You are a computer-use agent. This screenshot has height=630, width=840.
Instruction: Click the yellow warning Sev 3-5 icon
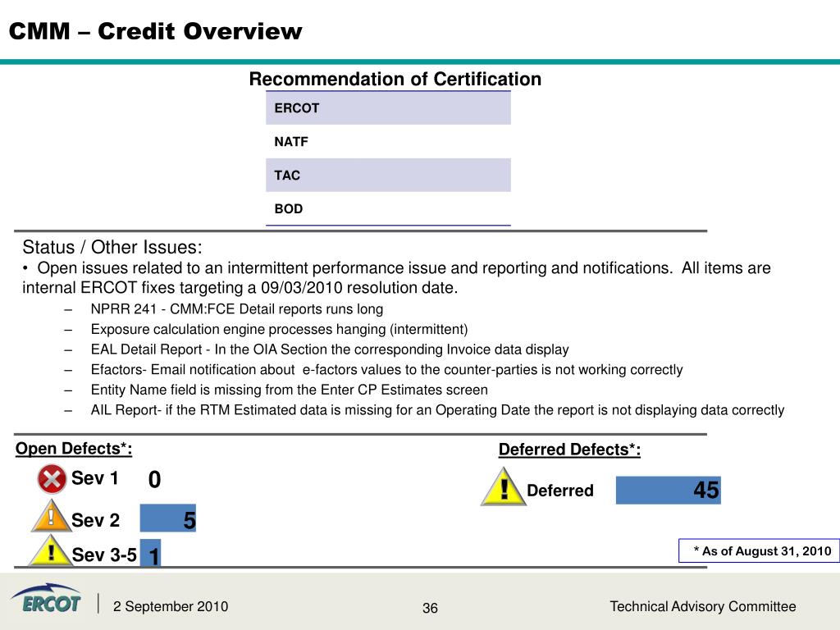(50, 550)
